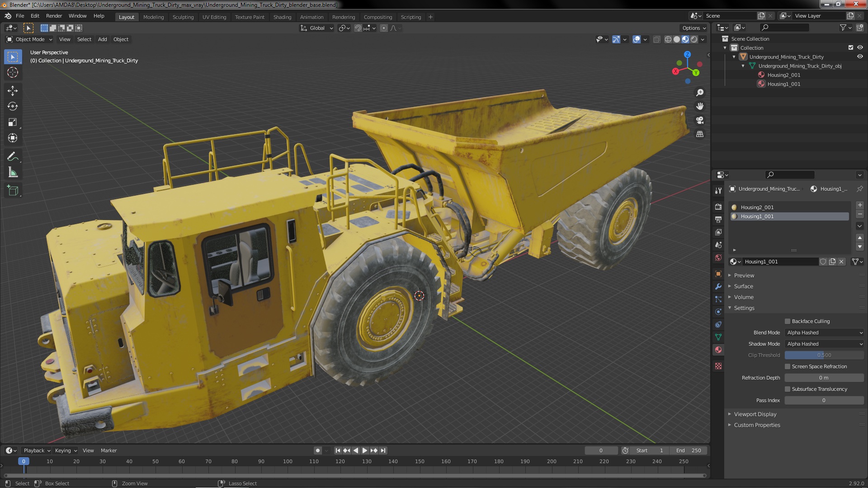
Task: Open the Modifier properties tab
Action: tap(718, 286)
